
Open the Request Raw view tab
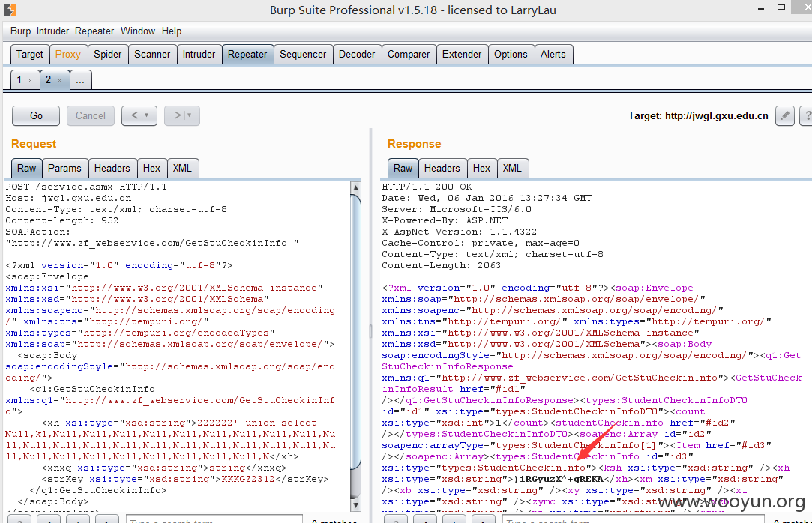point(26,168)
